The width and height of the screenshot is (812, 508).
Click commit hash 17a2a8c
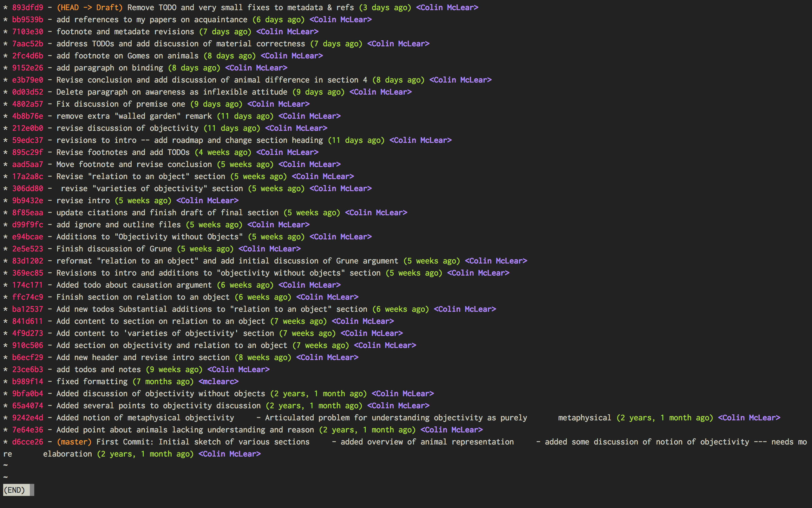coord(28,177)
